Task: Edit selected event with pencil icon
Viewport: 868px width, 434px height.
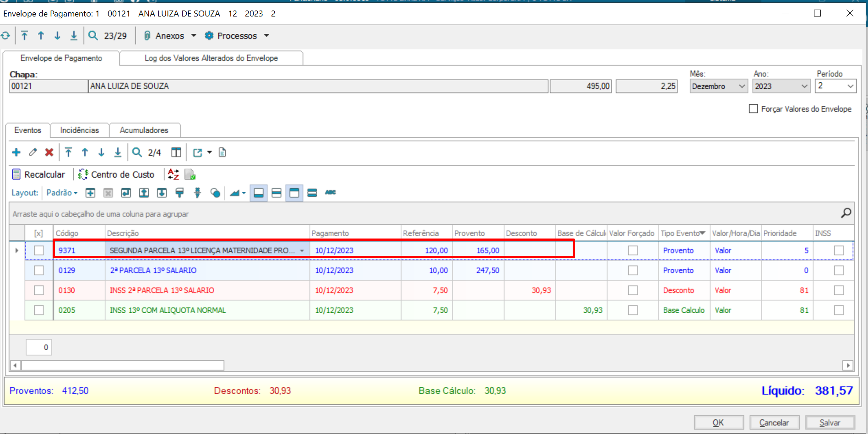Action: [x=33, y=152]
